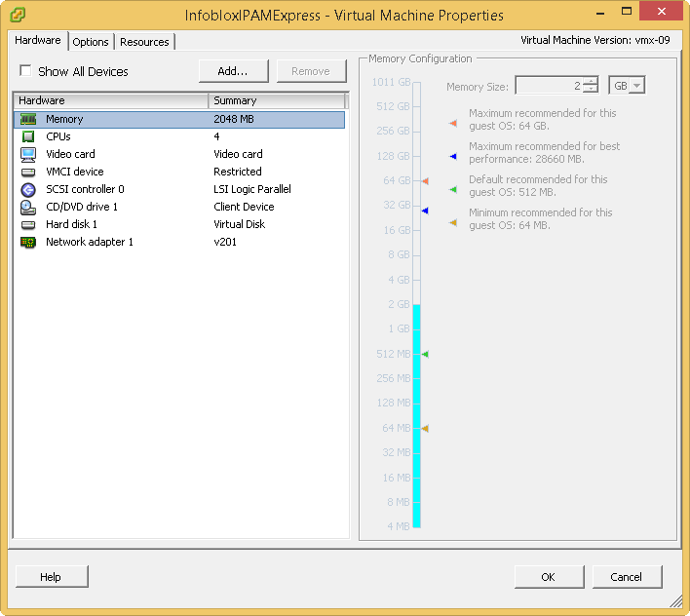Click the Video card monitor icon

[x=28, y=154]
